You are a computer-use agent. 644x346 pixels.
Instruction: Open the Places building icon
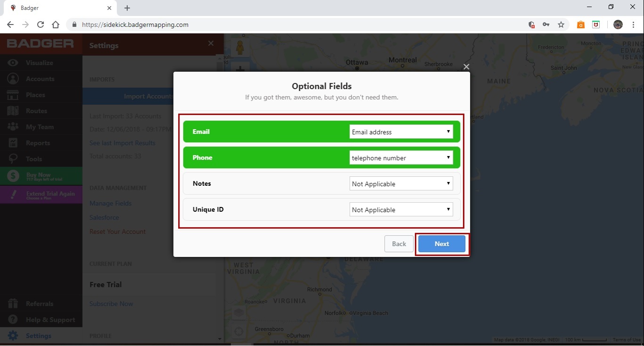pos(13,95)
